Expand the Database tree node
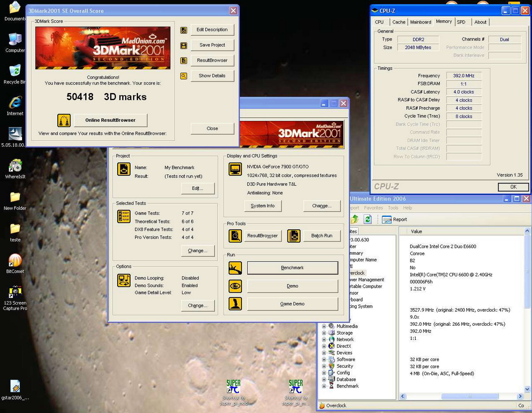Image resolution: width=532 pixels, height=413 pixels. click(324, 380)
